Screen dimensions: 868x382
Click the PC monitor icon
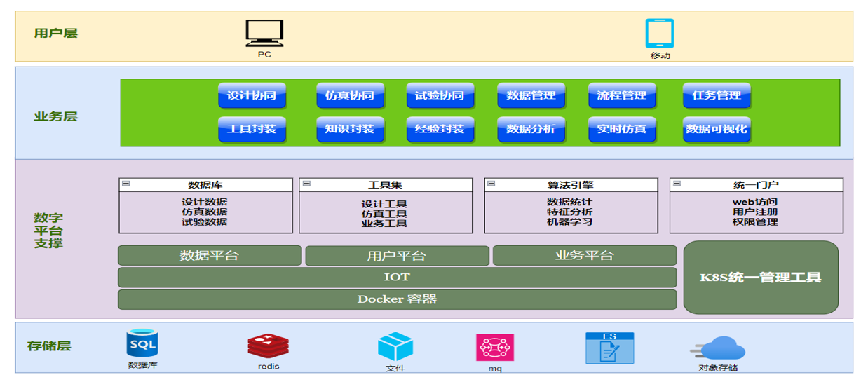click(x=264, y=34)
